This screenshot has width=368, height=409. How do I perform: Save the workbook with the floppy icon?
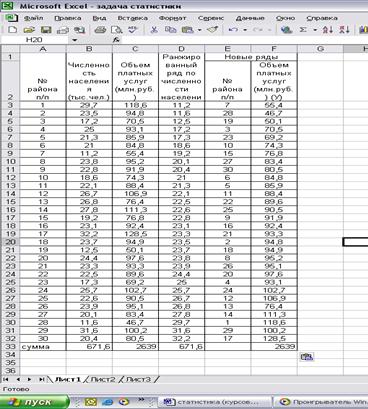(x=46, y=30)
